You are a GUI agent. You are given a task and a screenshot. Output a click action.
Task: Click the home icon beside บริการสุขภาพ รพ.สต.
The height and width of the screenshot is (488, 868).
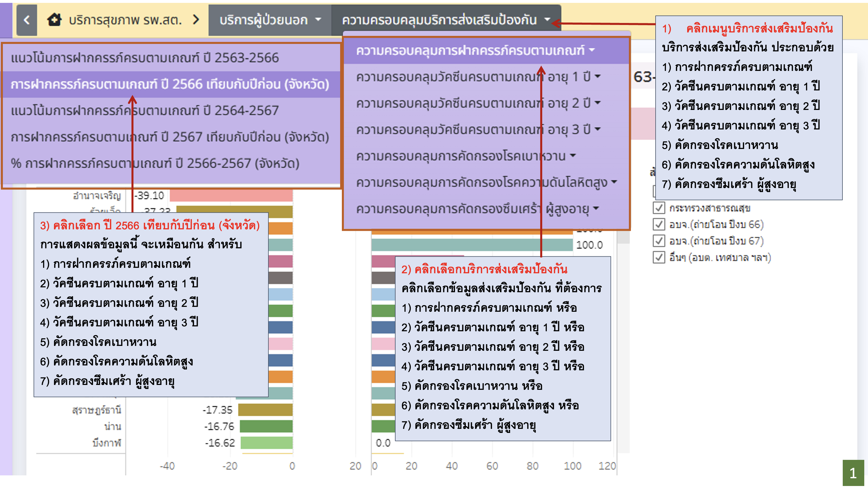pyautogui.click(x=54, y=20)
